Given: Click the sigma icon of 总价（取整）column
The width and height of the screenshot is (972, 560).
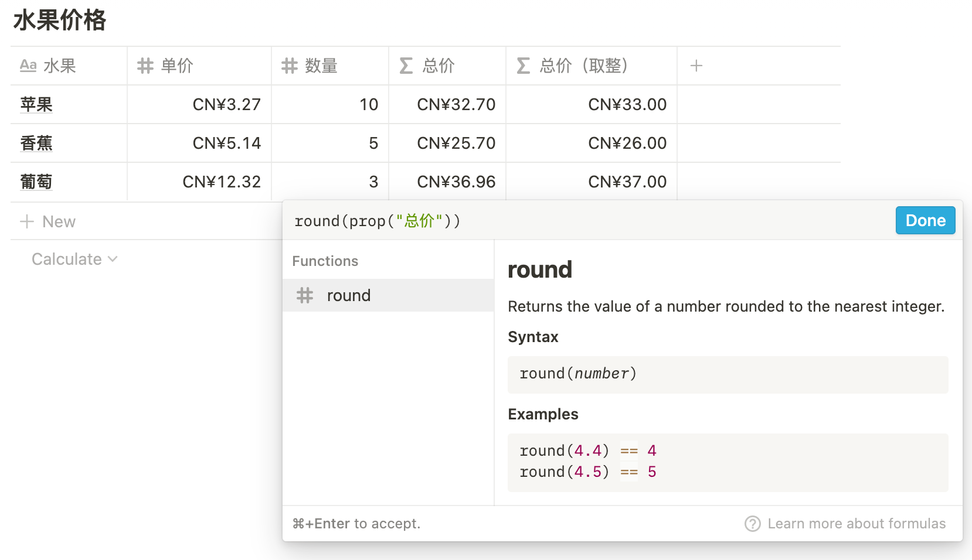Looking at the screenshot, I should 523,66.
